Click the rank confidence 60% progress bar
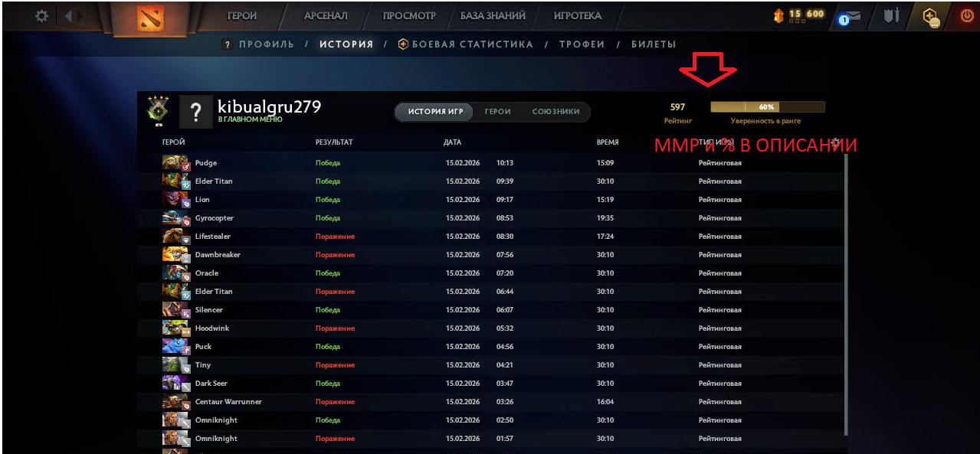The height and width of the screenshot is (454, 980). (767, 107)
